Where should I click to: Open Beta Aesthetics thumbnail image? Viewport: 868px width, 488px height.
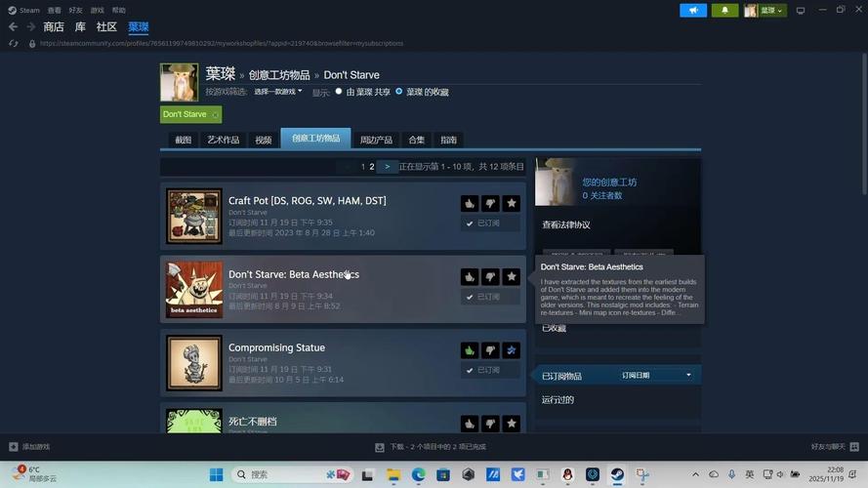194,289
